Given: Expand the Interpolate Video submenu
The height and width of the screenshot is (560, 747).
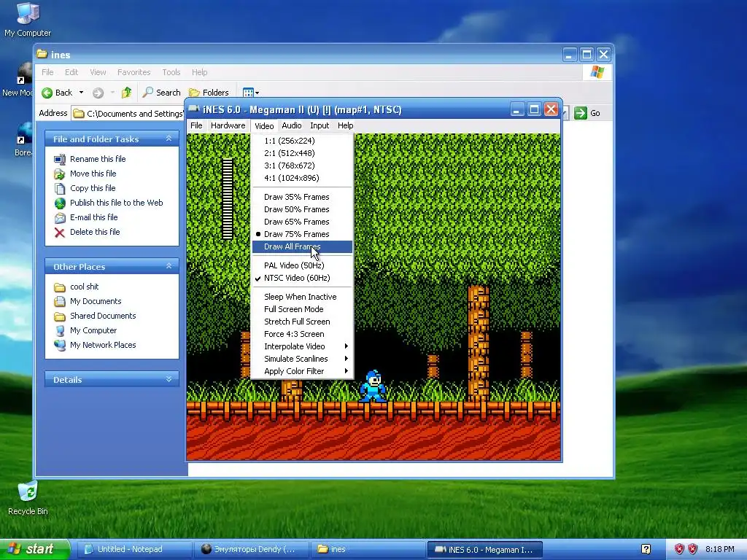Looking at the screenshot, I should [302, 346].
